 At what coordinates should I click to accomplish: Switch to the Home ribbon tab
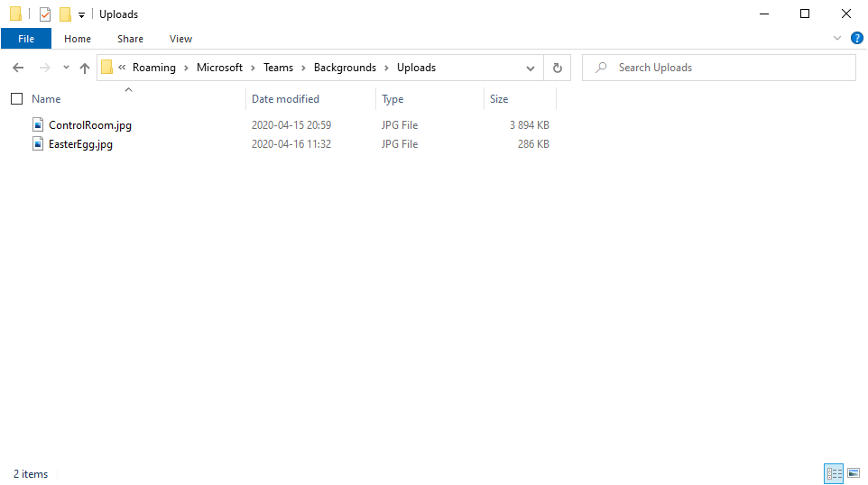coord(78,39)
